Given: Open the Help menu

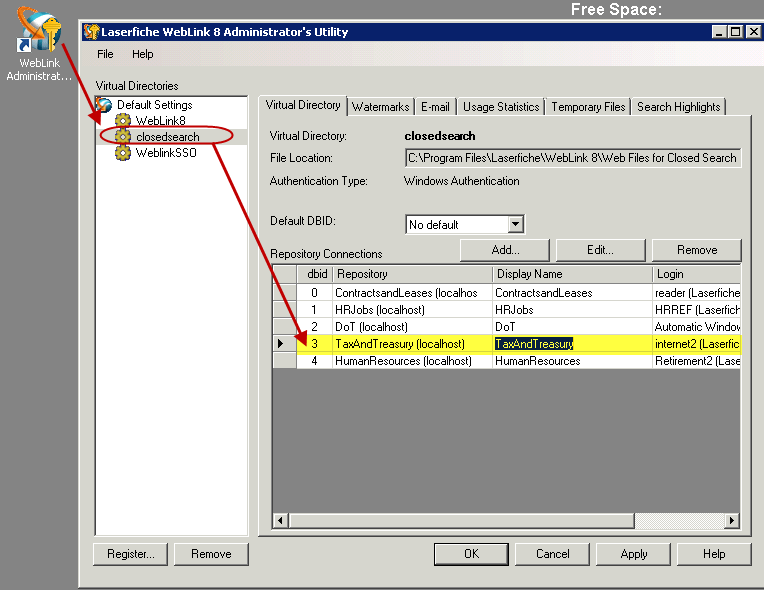Looking at the screenshot, I should click(142, 54).
